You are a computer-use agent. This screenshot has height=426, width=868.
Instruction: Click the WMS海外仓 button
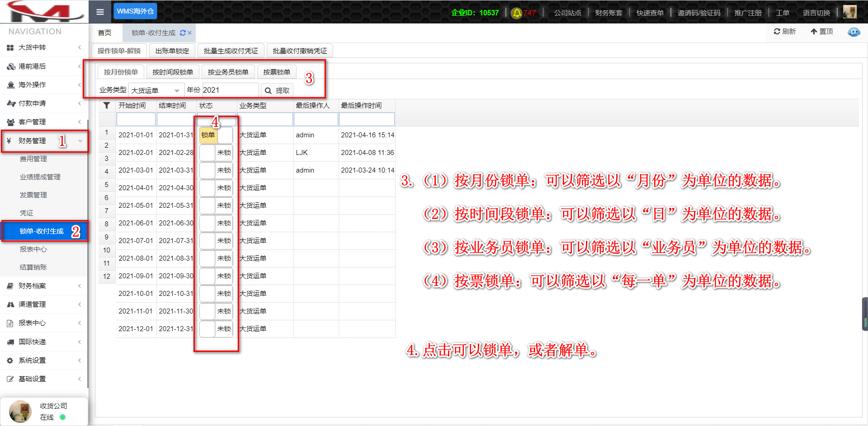pos(135,11)
